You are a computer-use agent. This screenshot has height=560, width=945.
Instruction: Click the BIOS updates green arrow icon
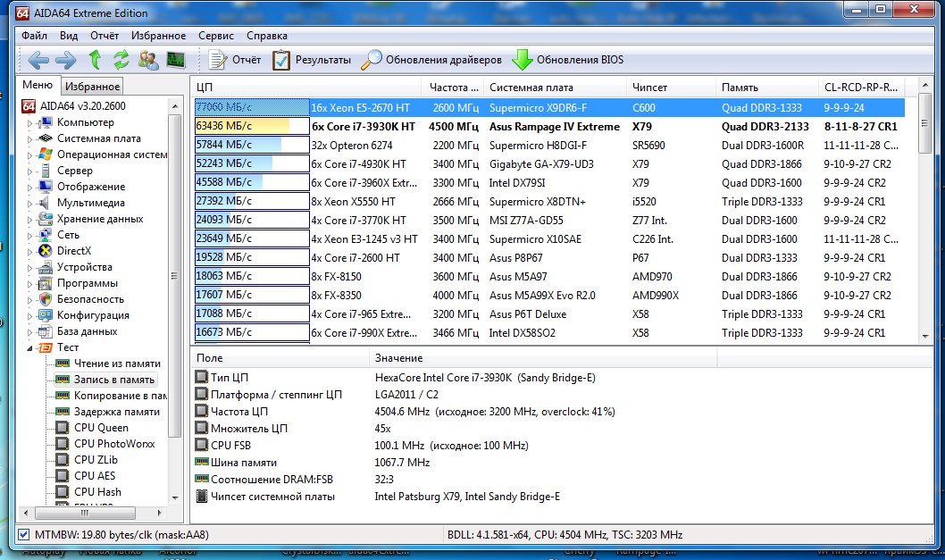522,60
